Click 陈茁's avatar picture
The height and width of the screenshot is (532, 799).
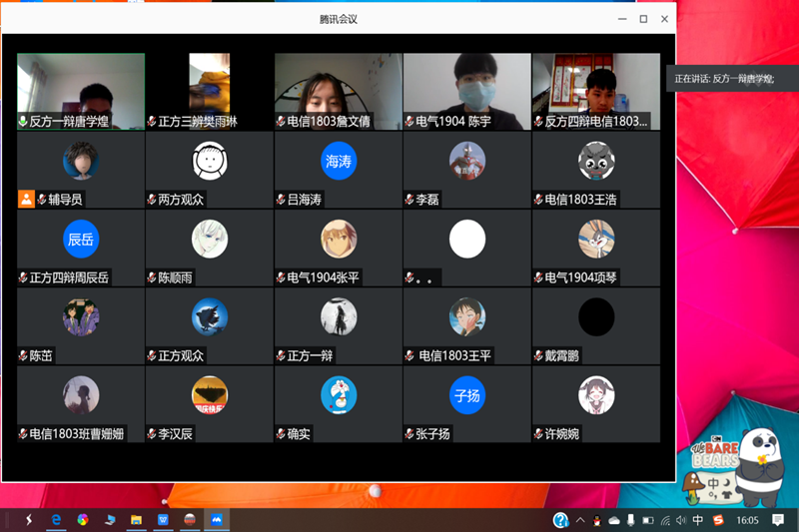coord(81,316)
